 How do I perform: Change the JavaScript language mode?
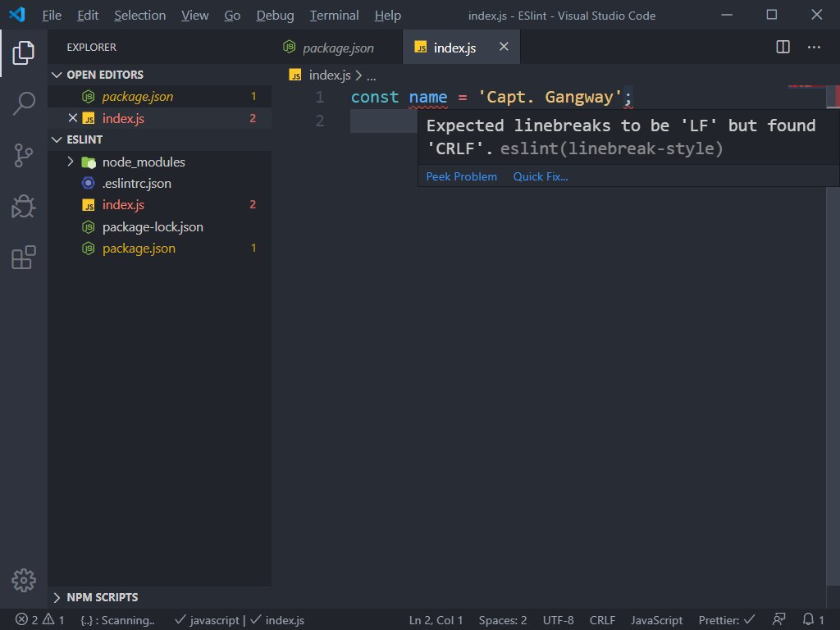pos(656,620)
